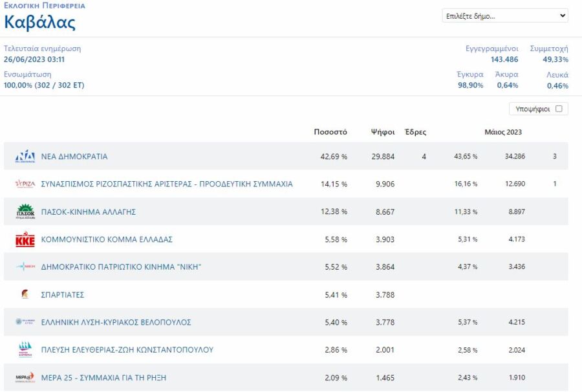Click the Μάιος 2023 column header
The height and width of the screenshot is (392, 582).
[503, 132]
